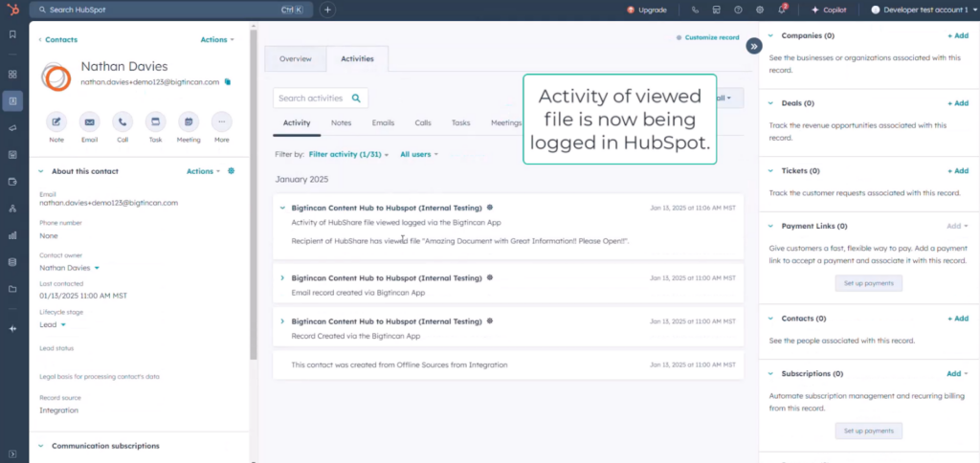The image size is (980, 463).
Task: Click the HubSpot sprocket logo
Action: [x=12, y=10]
